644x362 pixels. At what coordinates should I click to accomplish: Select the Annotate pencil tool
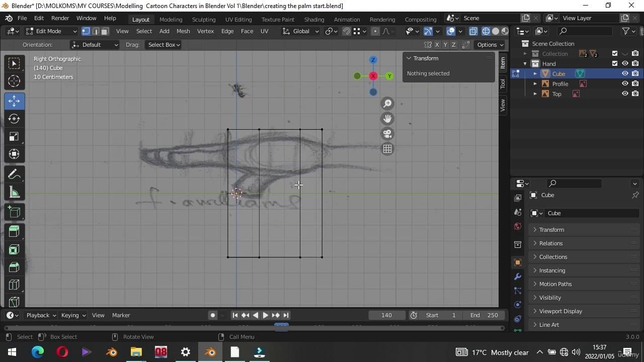14,174
